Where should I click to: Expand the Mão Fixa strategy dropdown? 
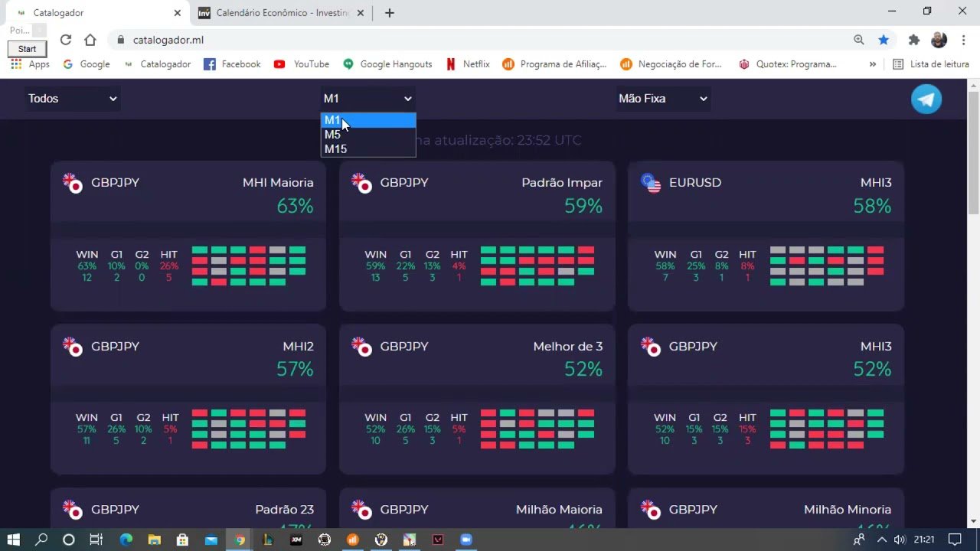(663, 98)
